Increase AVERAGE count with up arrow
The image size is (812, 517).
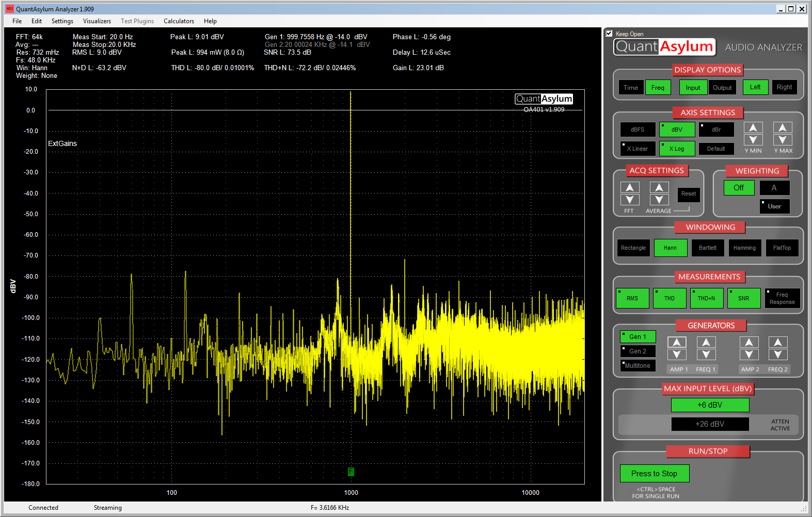click(659, 188)
